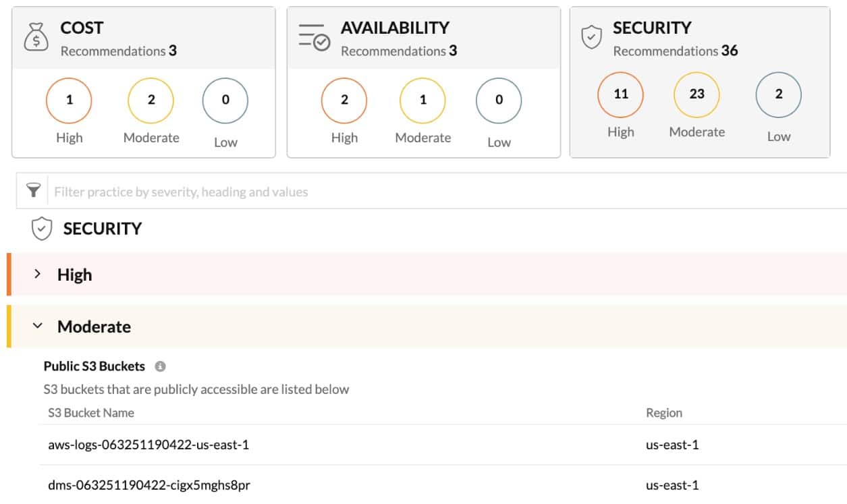Expand the High severity section
847x504 pixels.
click(38, 274)
